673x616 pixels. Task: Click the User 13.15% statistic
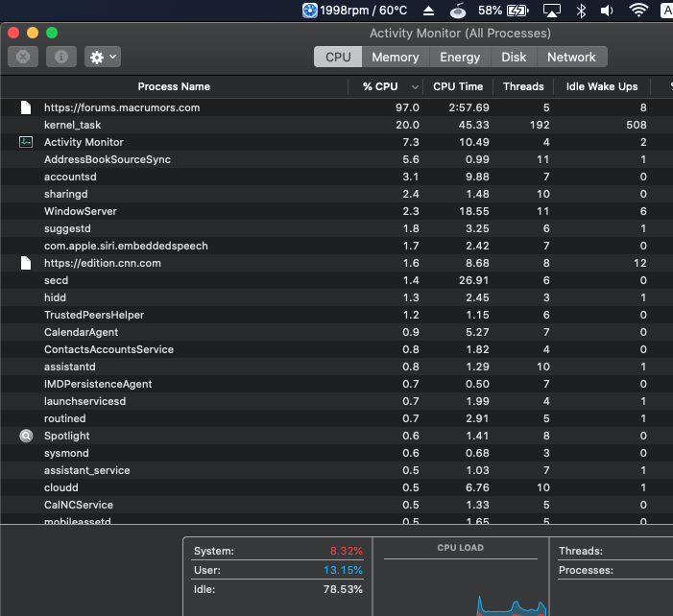click(277, 570)
